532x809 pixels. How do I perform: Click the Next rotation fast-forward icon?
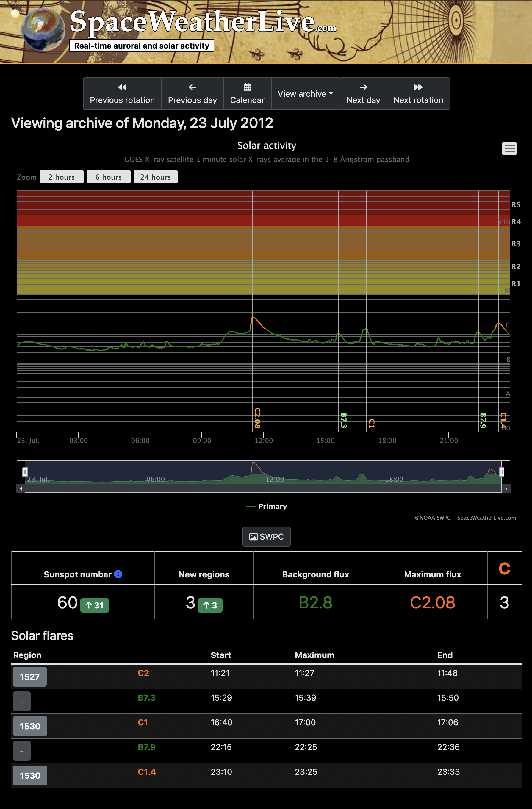click(418, 87)
